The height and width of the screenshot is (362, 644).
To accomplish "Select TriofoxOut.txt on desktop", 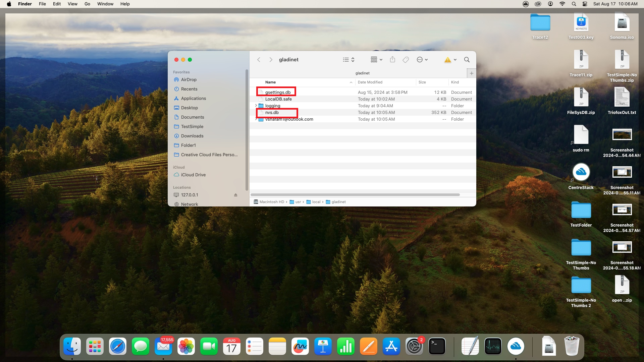I will click(x=622, y=101).
